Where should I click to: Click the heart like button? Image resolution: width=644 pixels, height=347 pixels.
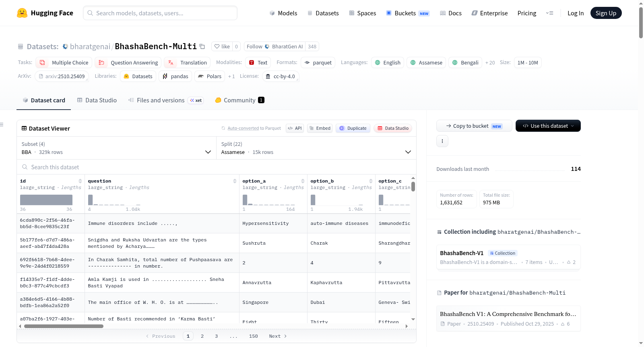222,46
